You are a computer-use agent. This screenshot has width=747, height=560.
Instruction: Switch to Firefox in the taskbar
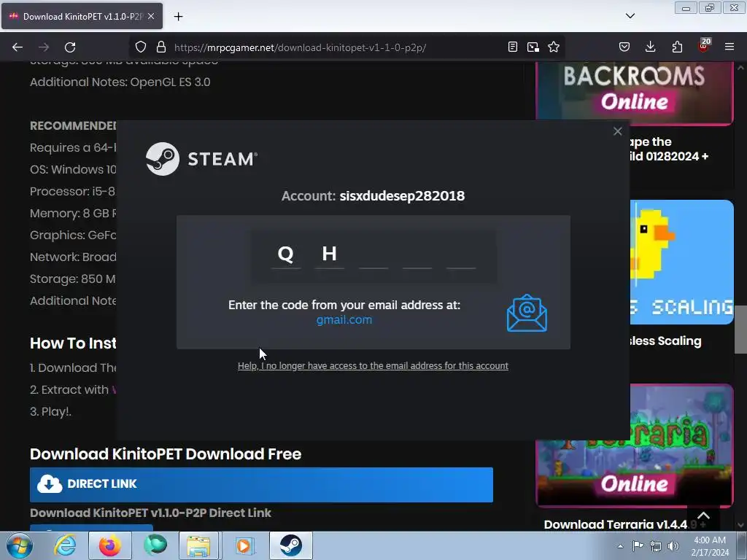110,545
